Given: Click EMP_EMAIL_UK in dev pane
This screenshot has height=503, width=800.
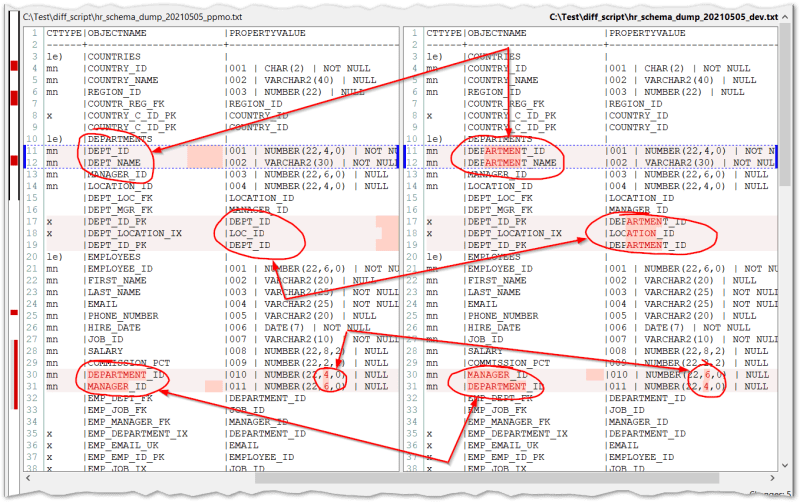Looking at the screenshot, I should (x=503, y=445).
